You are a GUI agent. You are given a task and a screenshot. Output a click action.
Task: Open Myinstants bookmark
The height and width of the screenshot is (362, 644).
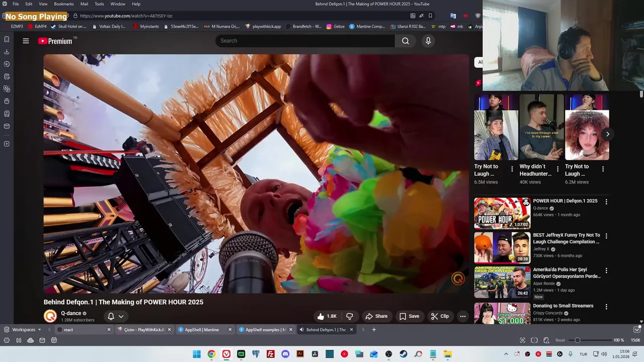point(146,27)
